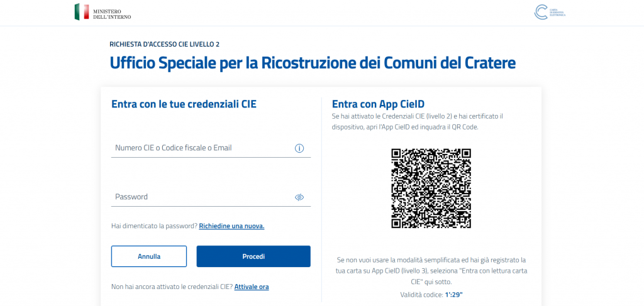644x306 pixels.
Task: Open the Carta d'Identità Elettronica logo
Action: point(550,12)
